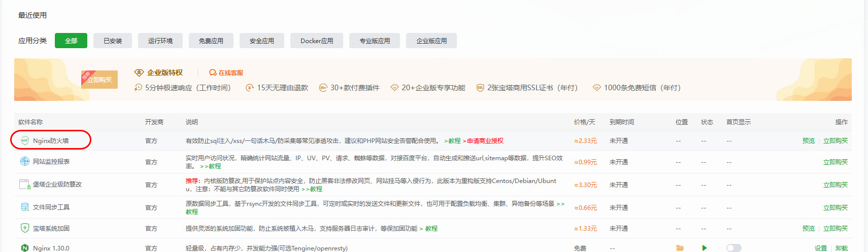Click 立即购买 for Nginx防火墙
This screenshot has height=252, width=868.
click(x=836, y=140)
